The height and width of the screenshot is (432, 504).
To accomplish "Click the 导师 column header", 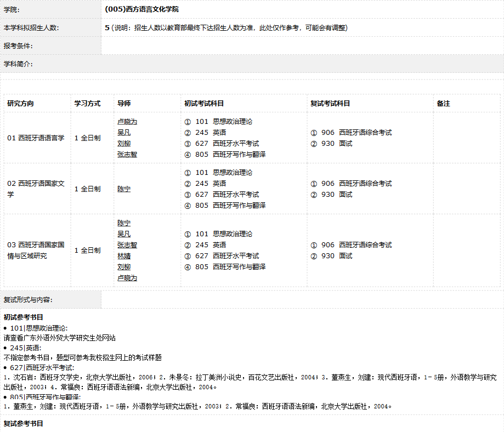I will tap(123, 104).
